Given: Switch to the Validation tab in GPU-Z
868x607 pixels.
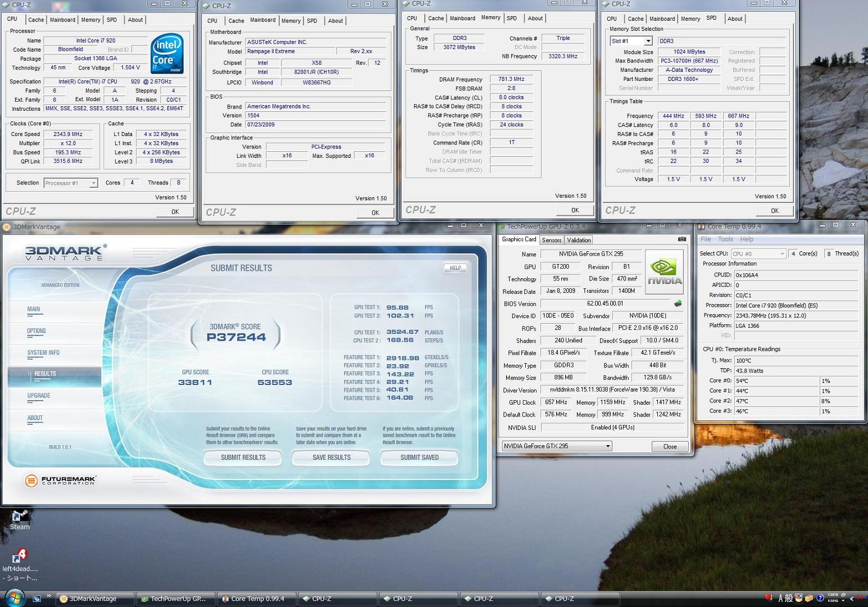Looking at the screenshot, I should pos(579,240).
